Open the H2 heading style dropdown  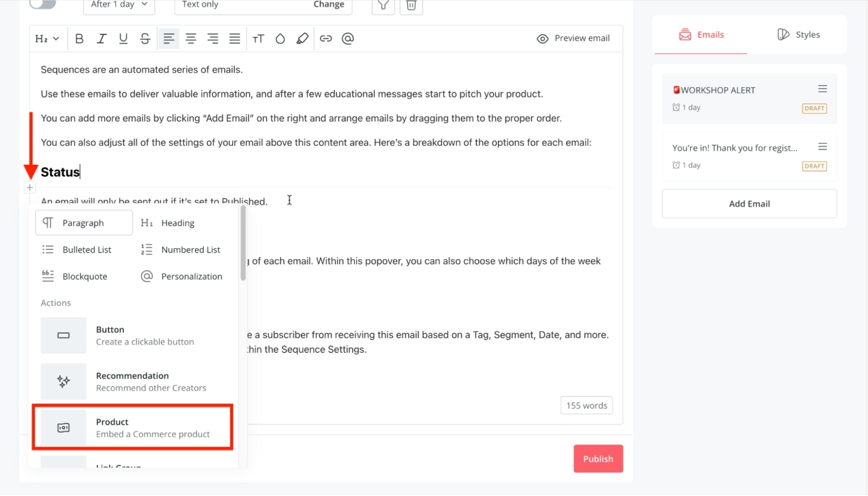pyautogui.click(x=47, y=38)
